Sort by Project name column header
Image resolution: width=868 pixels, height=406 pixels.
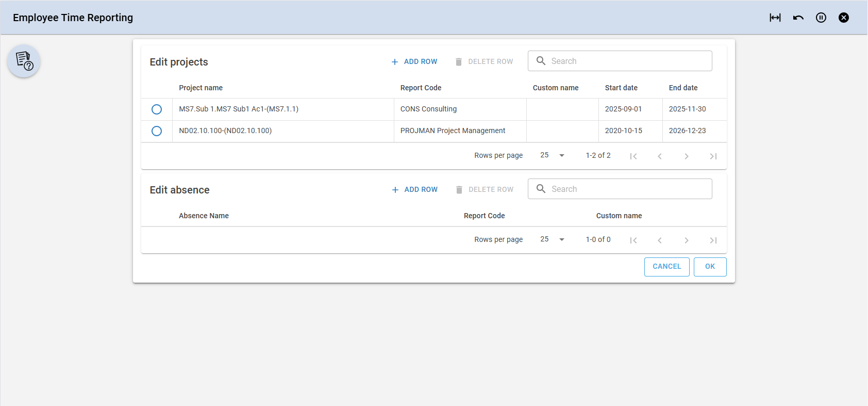201,88
